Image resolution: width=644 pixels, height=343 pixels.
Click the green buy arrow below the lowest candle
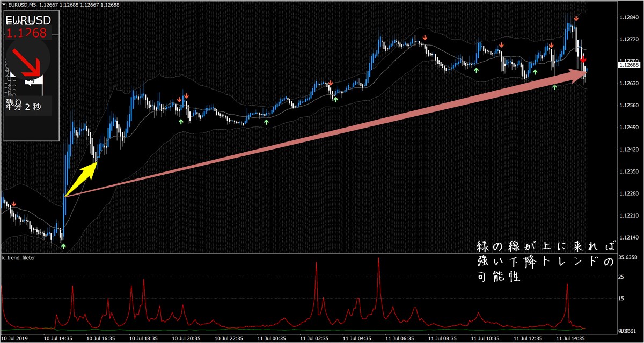pos(63,246)
